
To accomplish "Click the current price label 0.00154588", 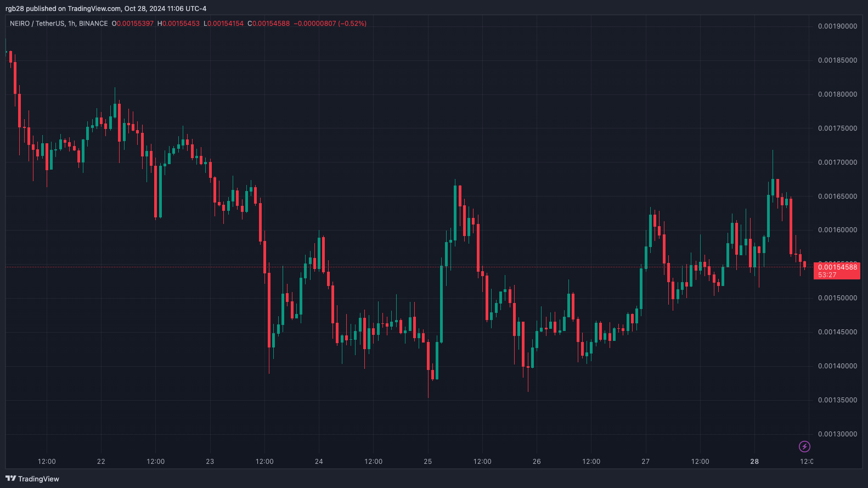I will pyautogui.click(x=837, y=267).
